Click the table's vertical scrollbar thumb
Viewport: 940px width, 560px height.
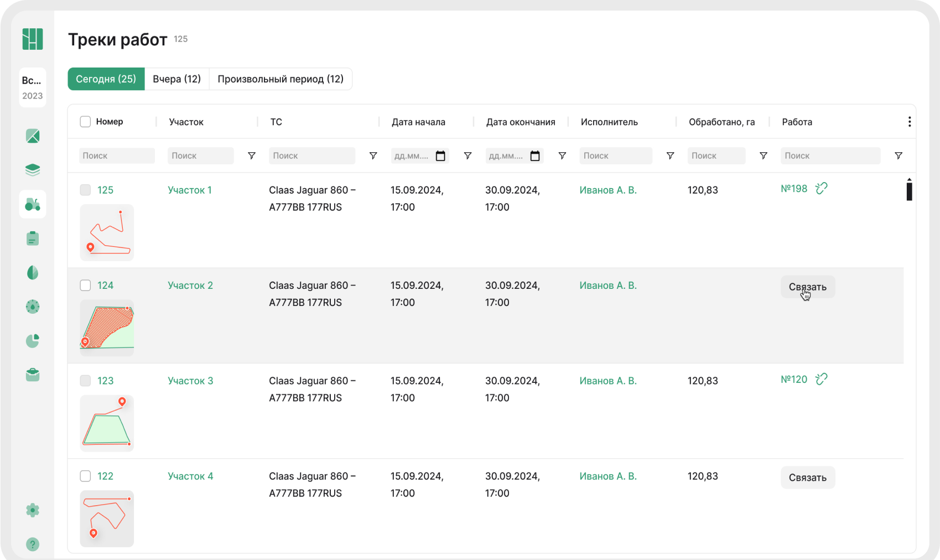point(909,191)
